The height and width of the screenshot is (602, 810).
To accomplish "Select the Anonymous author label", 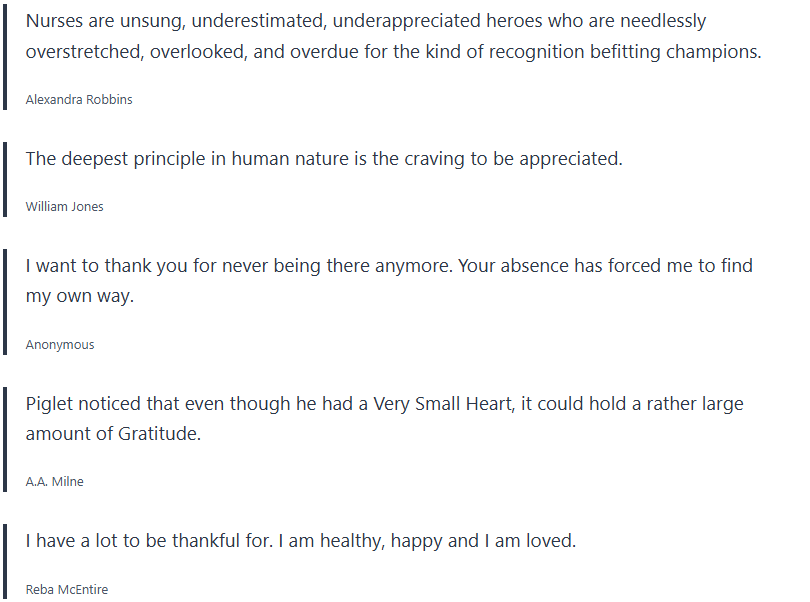I will click(x=60, y=344).
